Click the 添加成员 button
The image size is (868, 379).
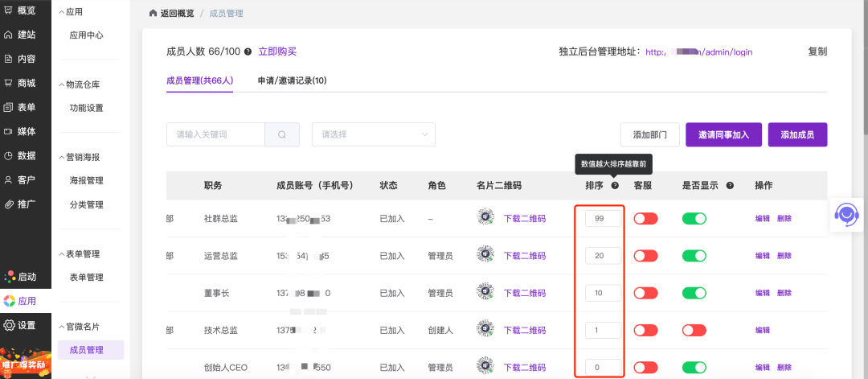click(797, 134)
